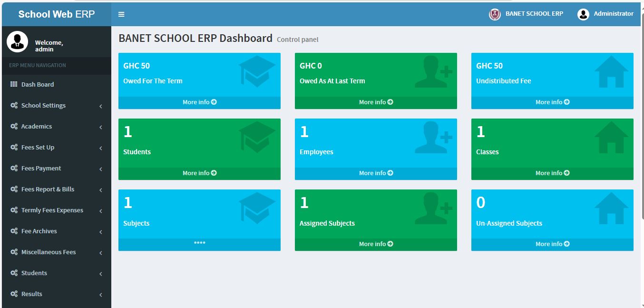Screen dimensions: 644x308
Task: Open the Fees Payment menu
Action: pyautogui.click(x=41, y=168)
